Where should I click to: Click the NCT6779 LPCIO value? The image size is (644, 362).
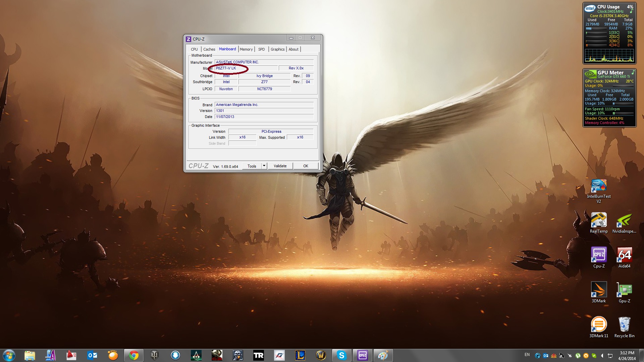coord(265,89)
